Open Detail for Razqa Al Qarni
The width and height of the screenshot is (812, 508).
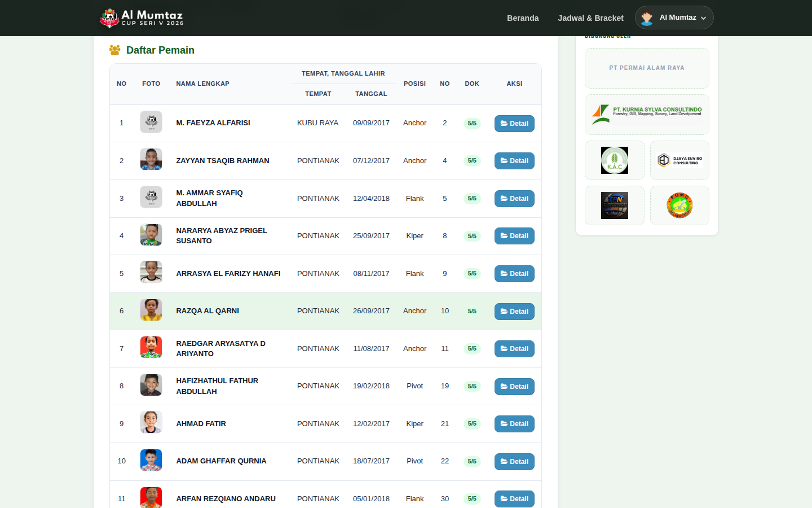[x=514, y=312]
